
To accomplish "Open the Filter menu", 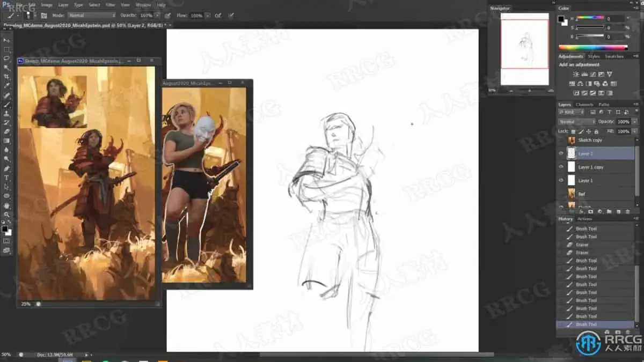I will [110, 5].
